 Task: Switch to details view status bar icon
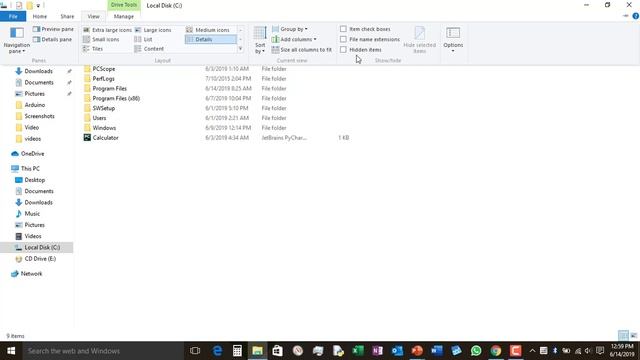point(623,336)
